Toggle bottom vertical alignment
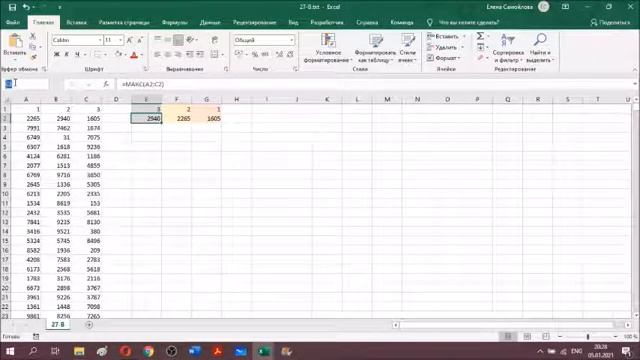The width and height of the screenshot is (640, 360). click(178, 40)
